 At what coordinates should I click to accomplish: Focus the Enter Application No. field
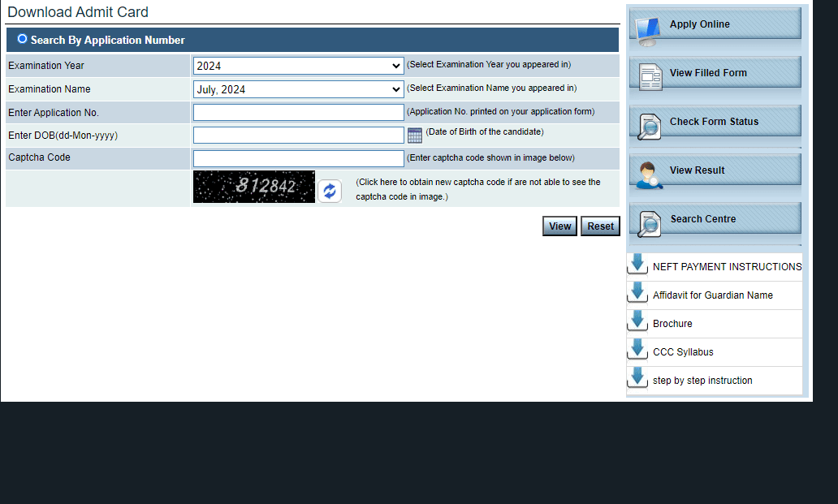coord(298,113)
